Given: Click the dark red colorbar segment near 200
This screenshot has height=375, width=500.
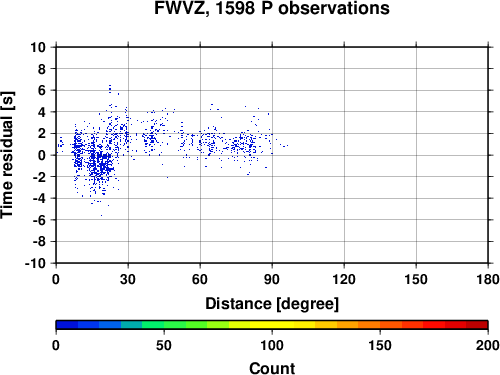Looking at the screenshot, I should 477,325.
